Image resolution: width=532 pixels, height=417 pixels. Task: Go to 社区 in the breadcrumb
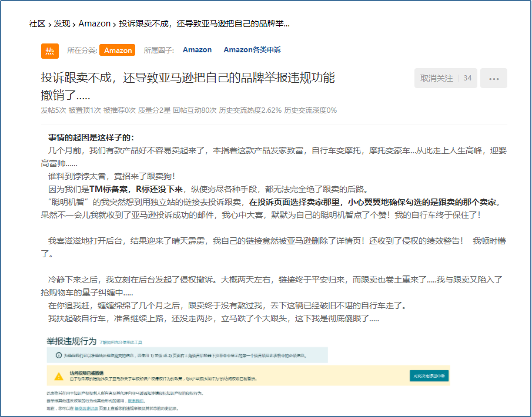(37, 23)
